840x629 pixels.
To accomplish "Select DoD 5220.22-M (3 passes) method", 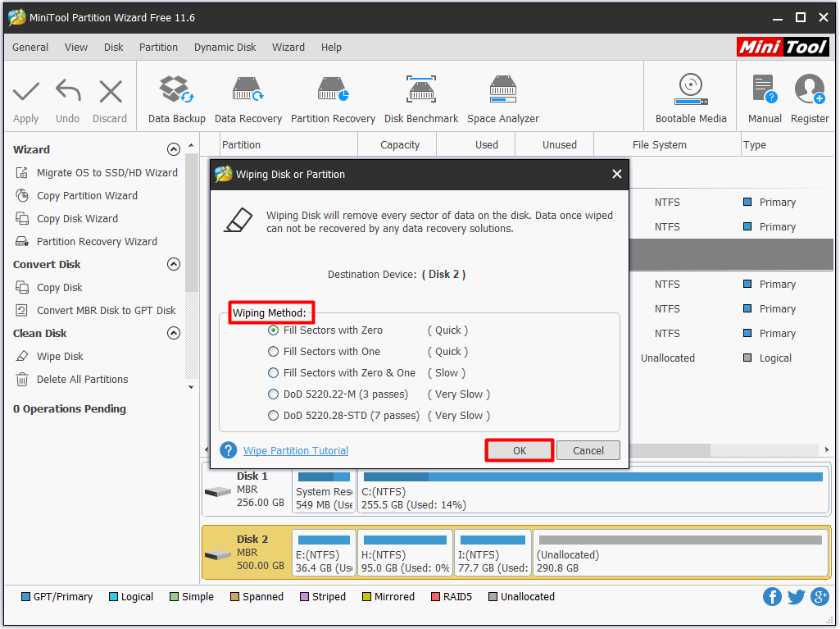I will click(273, 394).
